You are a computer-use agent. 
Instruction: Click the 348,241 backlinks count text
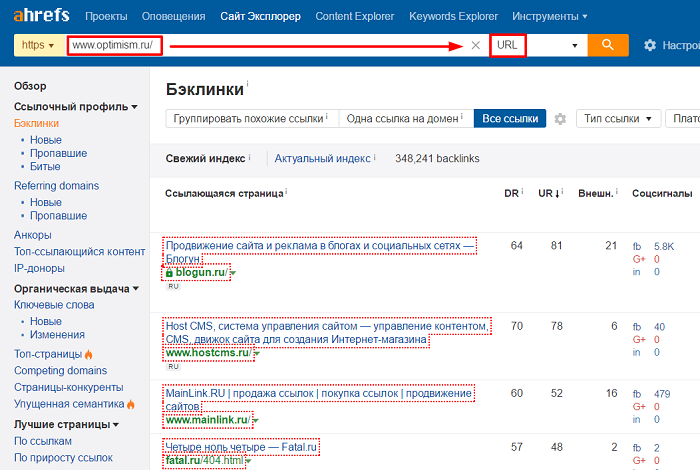[437, 158]
